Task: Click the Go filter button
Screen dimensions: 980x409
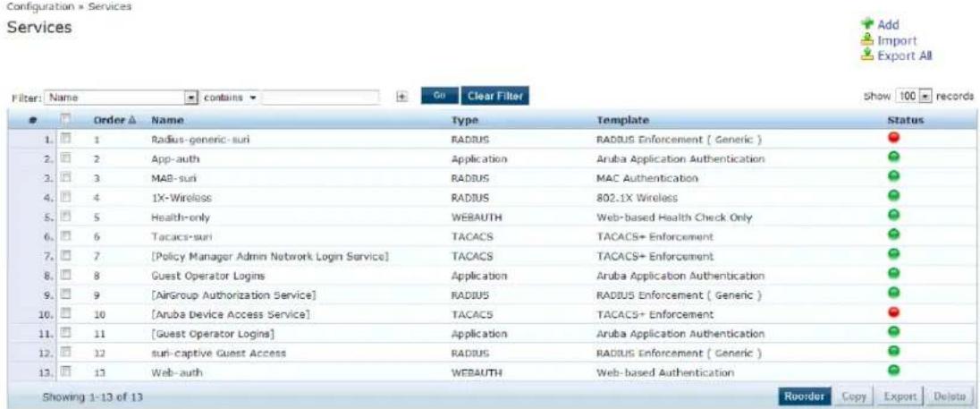Action: click(x=440, y=96)
